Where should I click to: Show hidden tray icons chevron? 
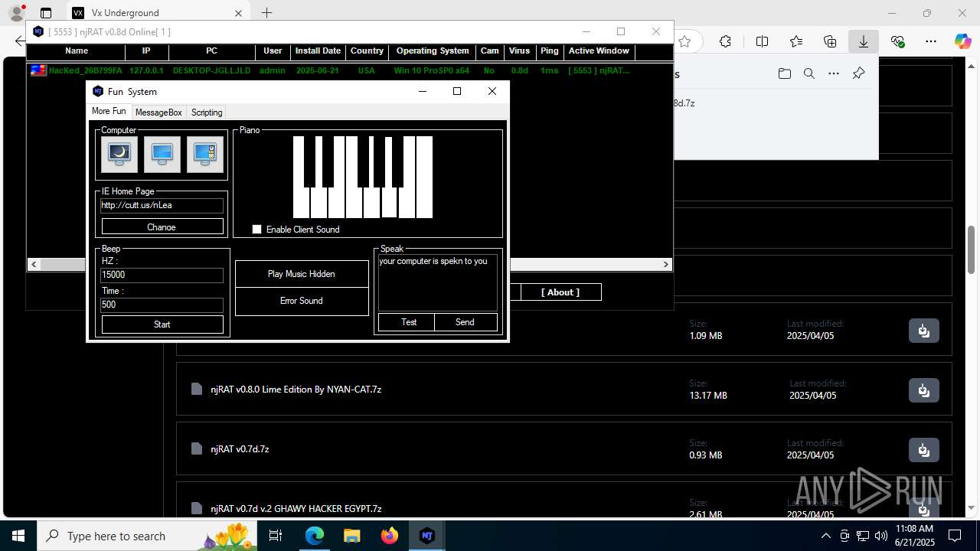click(x=825, y=536)
